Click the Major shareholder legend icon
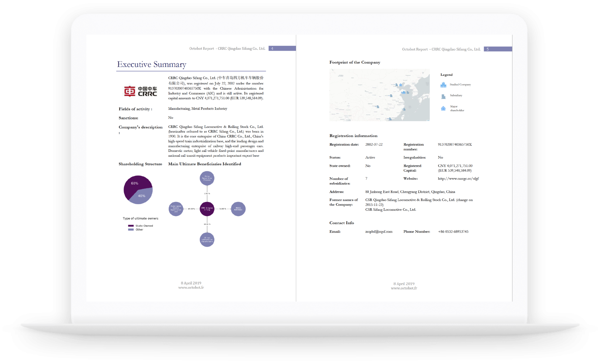This screenshot has width=599, height=364. [443, 108]
